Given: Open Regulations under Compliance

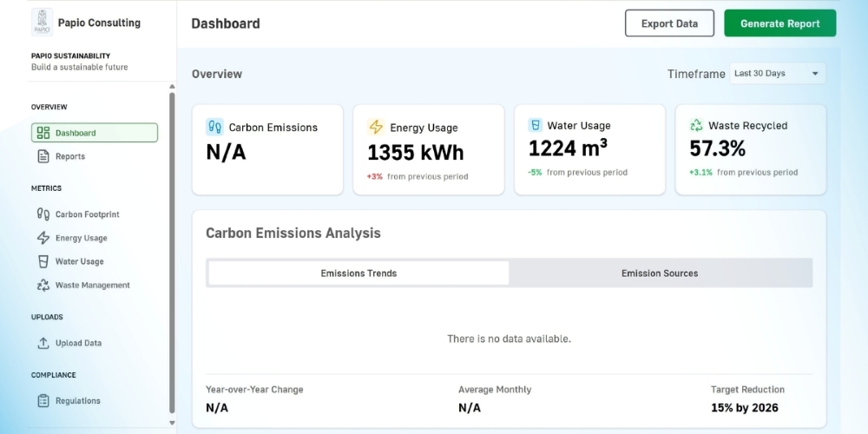Looking at the screenshot, I should [94, 401].
